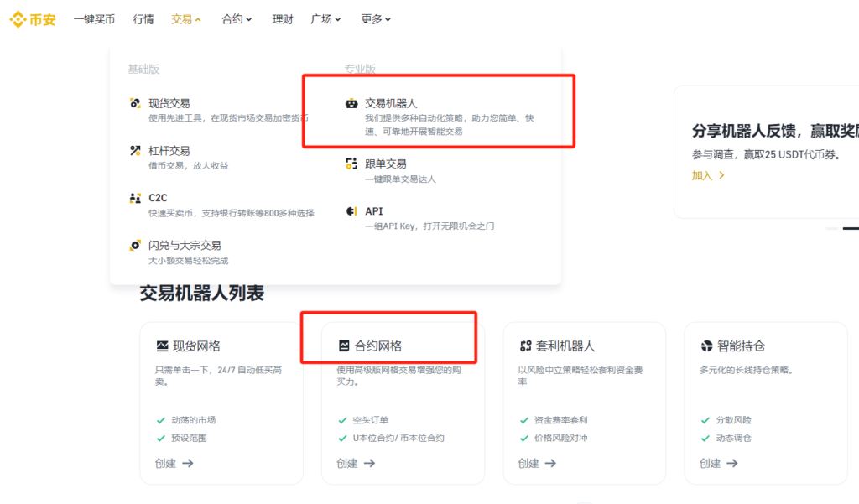The height and width of the screenshot is (504, 859).
Task: Click 创建 under 套利机器人 card
Action: [x=537, y=464]
